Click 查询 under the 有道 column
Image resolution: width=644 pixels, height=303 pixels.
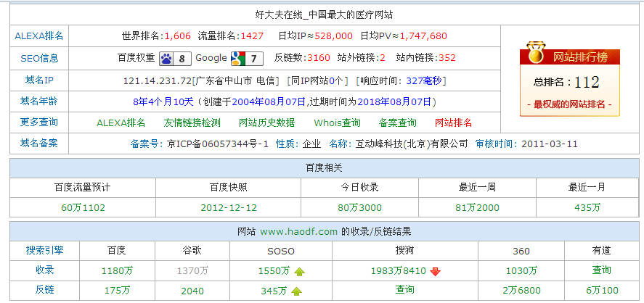(601, 270)
